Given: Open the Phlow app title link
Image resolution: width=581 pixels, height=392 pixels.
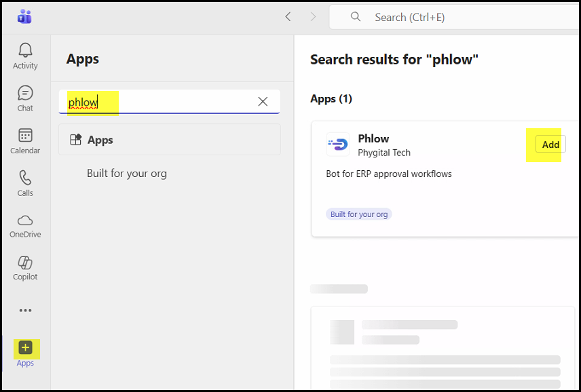Looking at the screenshot, I should click(x=373, y=139).
